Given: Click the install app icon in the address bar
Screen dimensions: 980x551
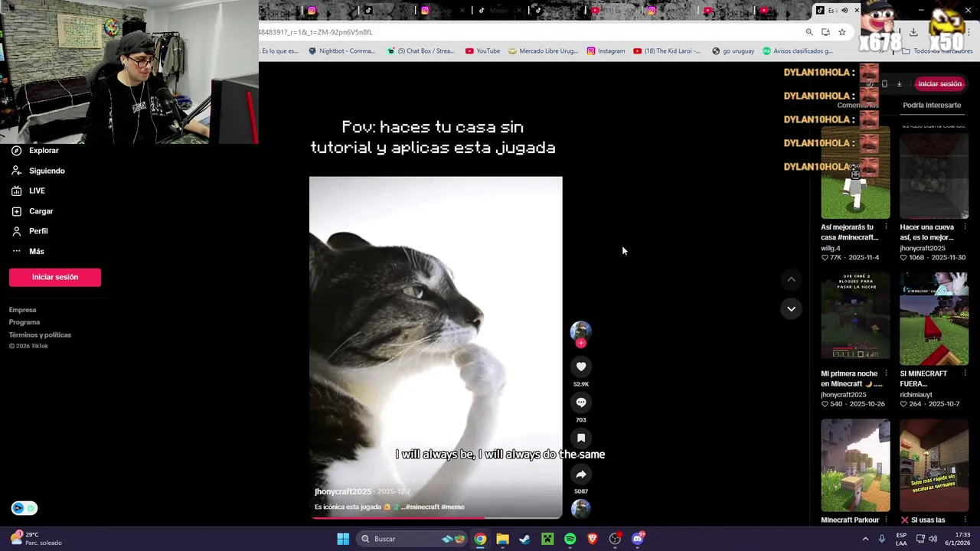Looking at the screenshot, I should pyautogui.click(x=825, y=32).
